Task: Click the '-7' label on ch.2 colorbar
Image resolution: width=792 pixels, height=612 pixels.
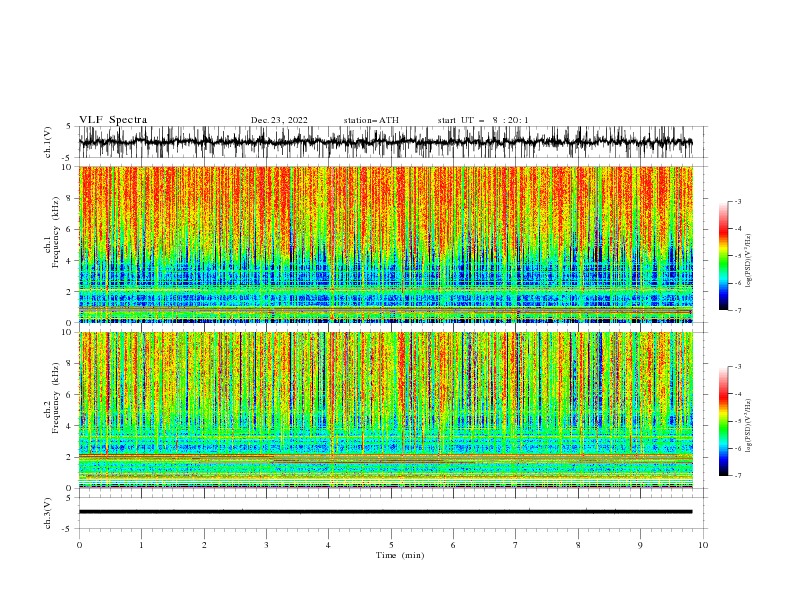Action: coord(737,475)
